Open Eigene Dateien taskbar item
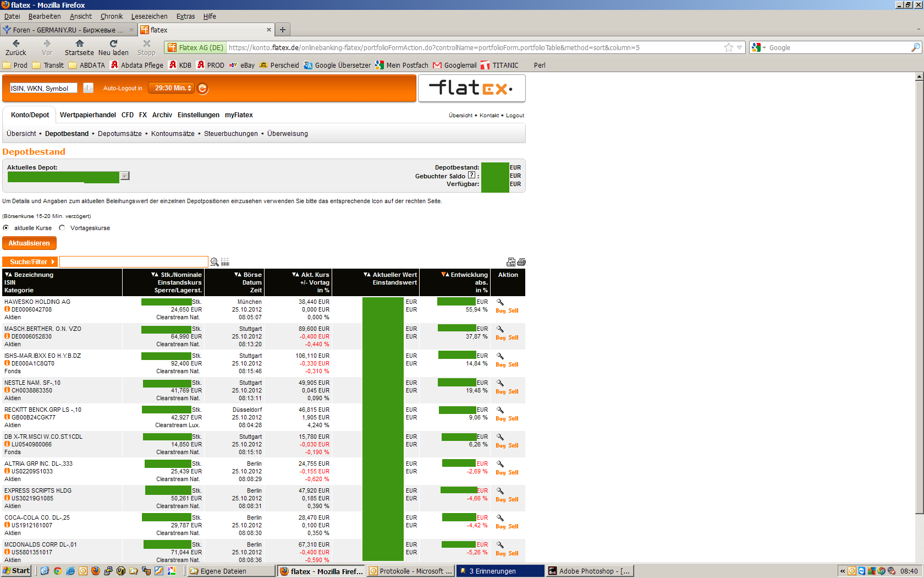 [x=232, y=571]
